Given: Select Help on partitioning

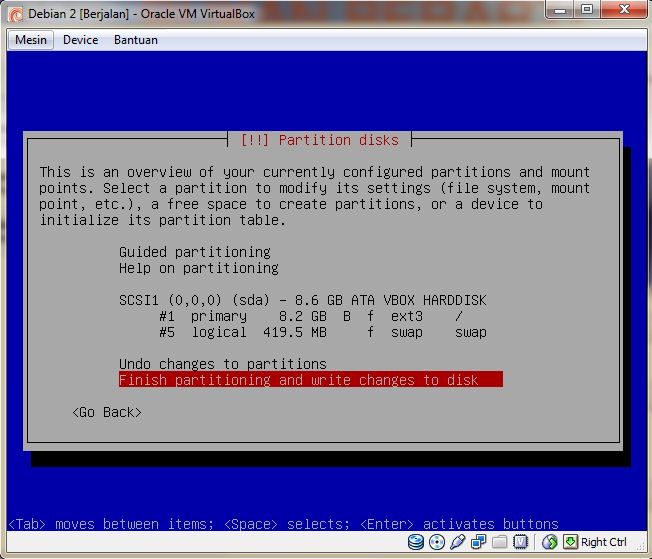Looking at the screenshot, I should pos(199,268).
